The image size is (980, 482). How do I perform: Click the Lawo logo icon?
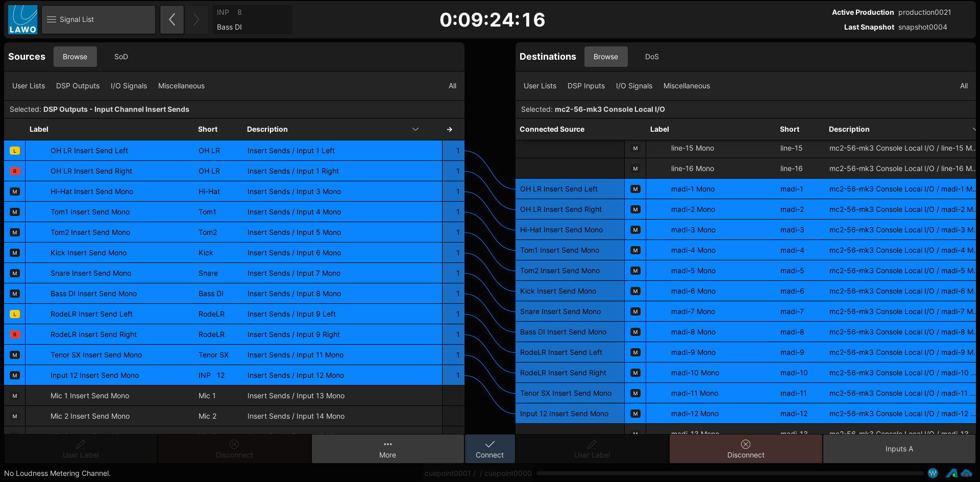click(22, 20)
